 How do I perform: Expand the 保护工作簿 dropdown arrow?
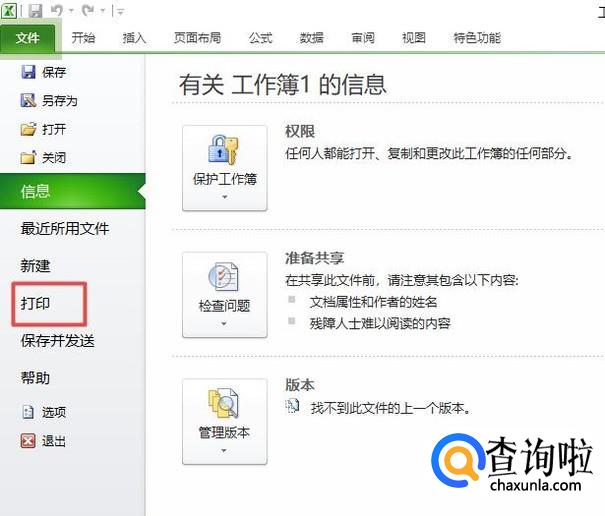pyautogui.click(x=225, y=197)
